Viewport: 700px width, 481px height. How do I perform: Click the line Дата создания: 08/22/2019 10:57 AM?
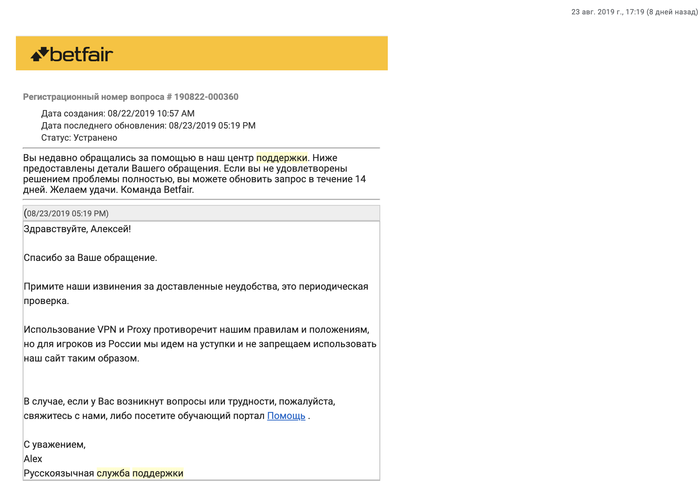118,113
